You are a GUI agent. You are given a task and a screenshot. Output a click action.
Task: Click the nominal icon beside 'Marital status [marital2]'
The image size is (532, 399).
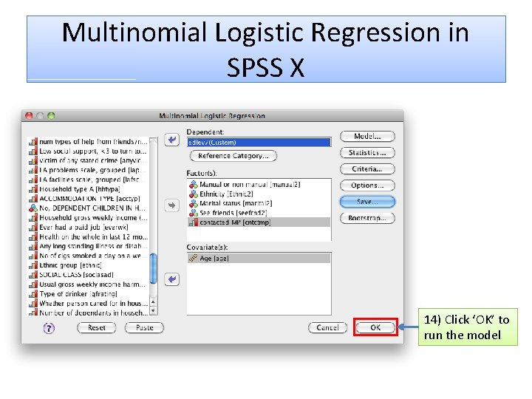[x=194, y=203]
